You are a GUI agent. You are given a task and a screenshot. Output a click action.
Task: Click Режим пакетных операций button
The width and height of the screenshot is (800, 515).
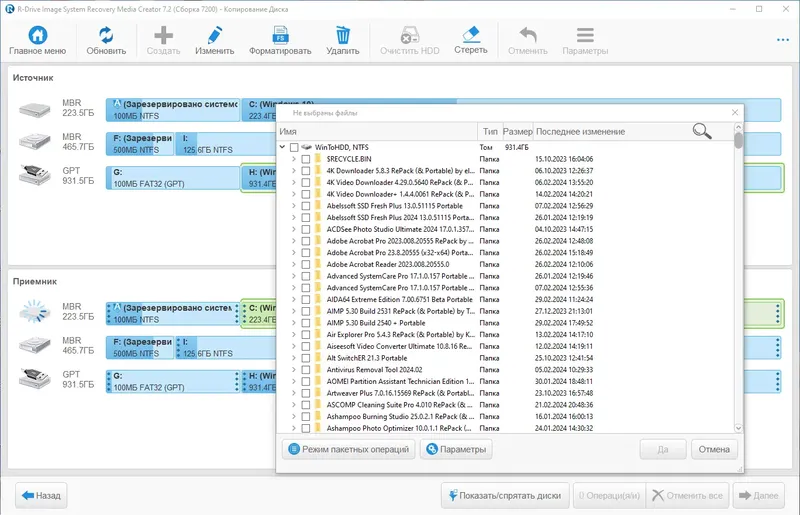click(x=348, y=449)
